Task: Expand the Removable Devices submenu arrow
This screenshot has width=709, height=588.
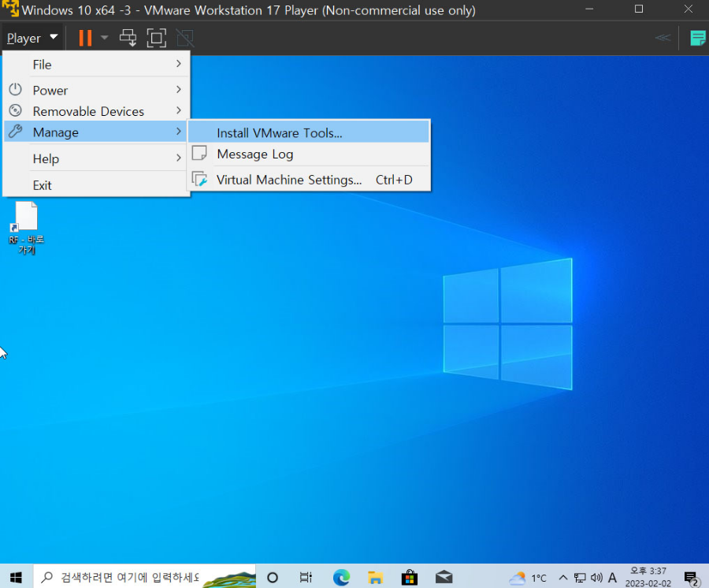Action: click(x=179, y=110)
